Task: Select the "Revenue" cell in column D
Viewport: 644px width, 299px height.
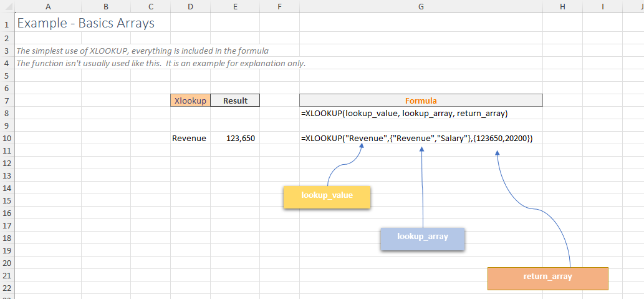Action: pos(190,139)
